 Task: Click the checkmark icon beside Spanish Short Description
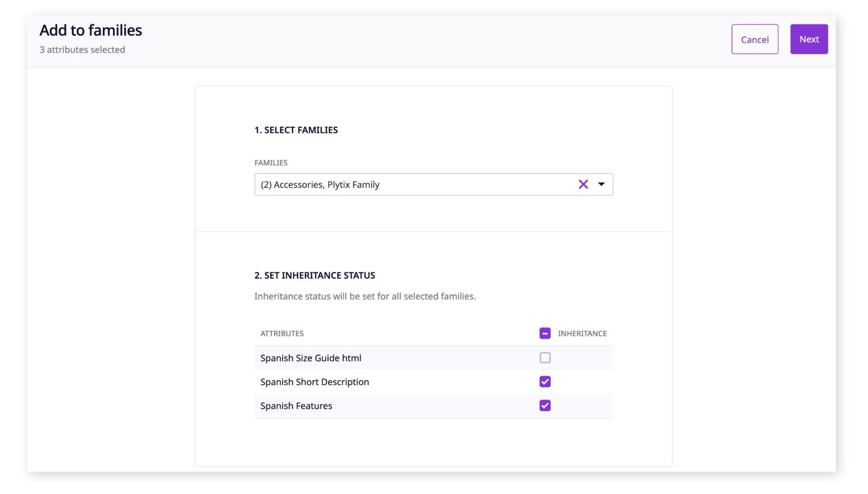click(x=545, y=381)
